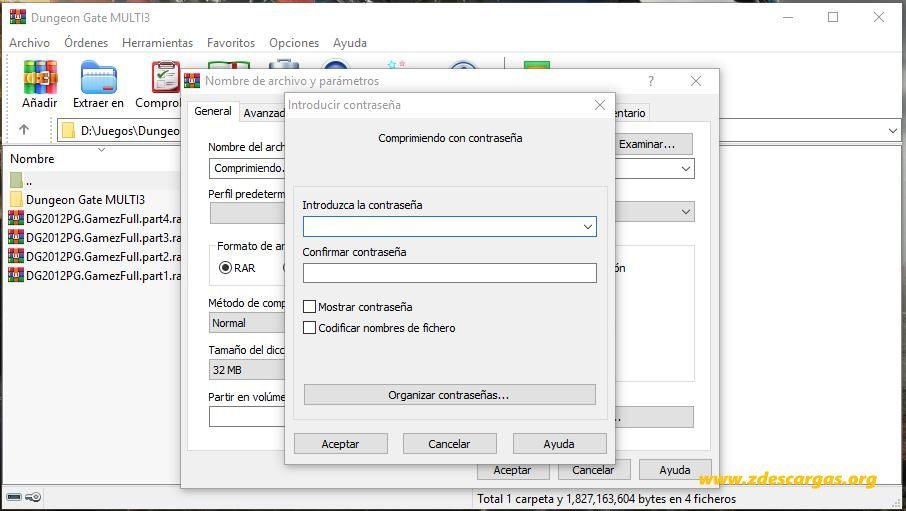Click the WinRAR icon in the Dungeon Gate MULTI3 title bar
The image size is (906, 511).
point(18,17)
